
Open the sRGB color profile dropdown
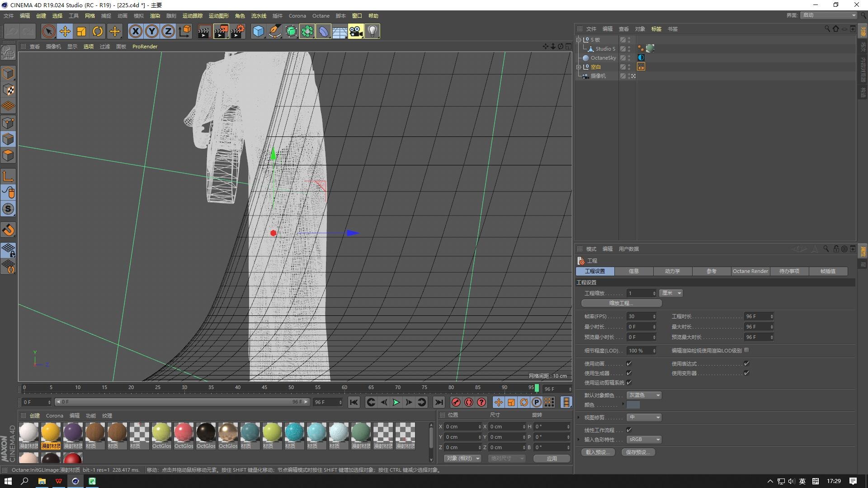644,439
